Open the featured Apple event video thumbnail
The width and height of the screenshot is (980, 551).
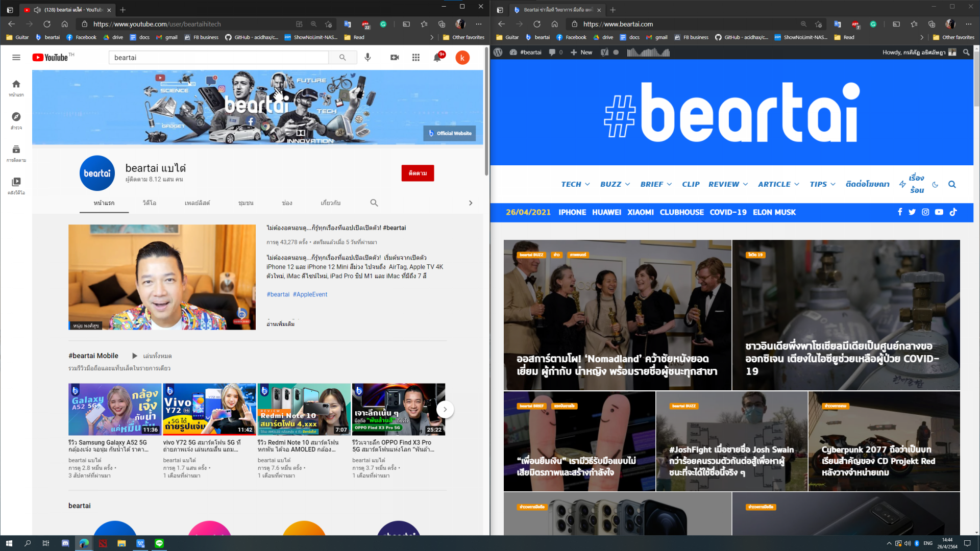162,277
